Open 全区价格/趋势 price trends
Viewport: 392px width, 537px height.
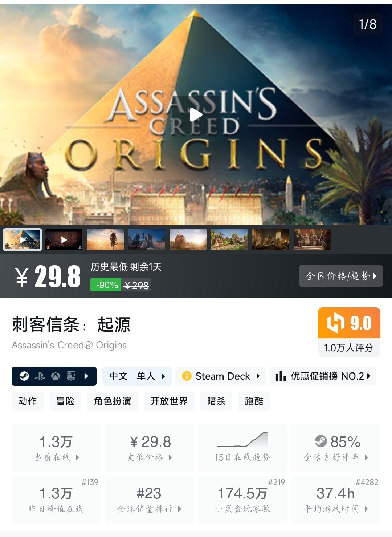[341, 276]
